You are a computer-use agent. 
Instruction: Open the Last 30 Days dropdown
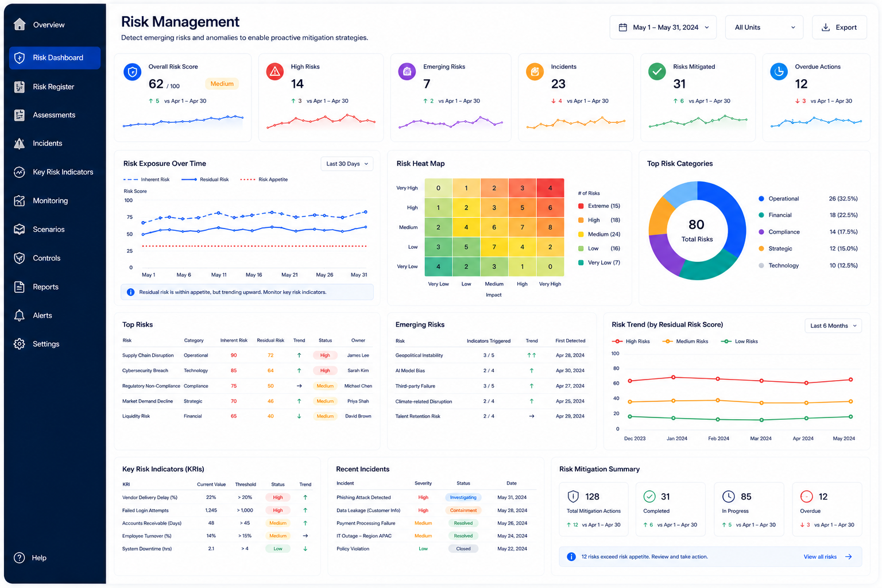click(347, 164)
